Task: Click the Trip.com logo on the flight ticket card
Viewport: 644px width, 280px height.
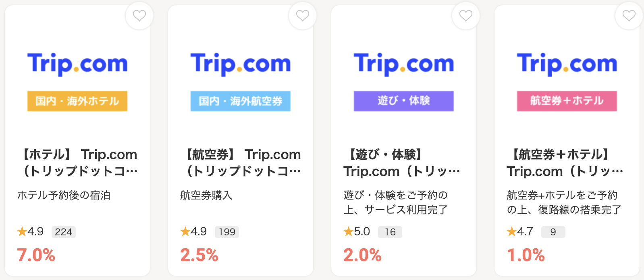Action: 241,64
